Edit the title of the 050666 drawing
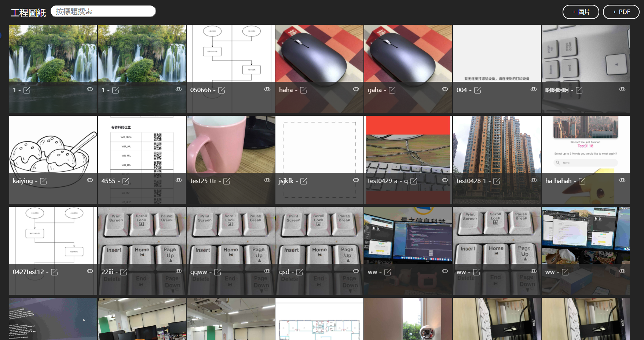 tap(222, 90)
